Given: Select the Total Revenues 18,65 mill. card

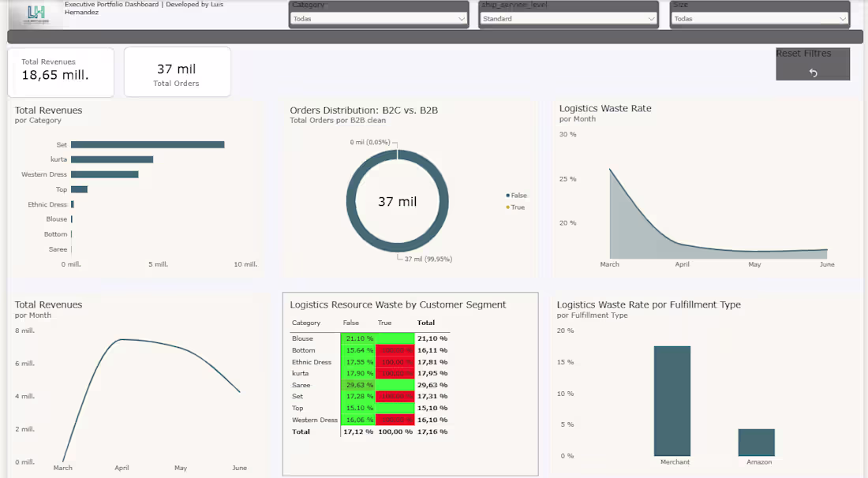Looking at the screenshot, I should 61,72.
